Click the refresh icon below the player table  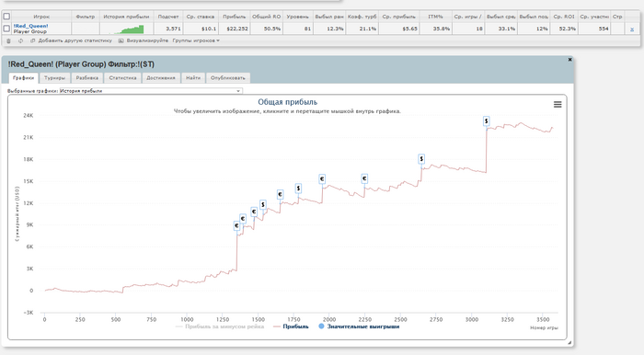[20, 41]
